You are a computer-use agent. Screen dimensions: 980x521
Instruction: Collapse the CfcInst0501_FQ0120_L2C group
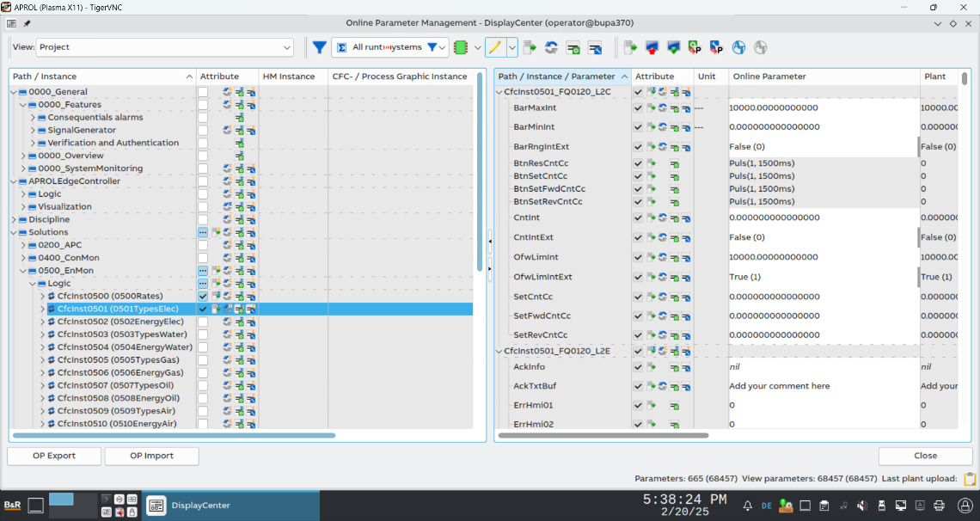[499, 92]
